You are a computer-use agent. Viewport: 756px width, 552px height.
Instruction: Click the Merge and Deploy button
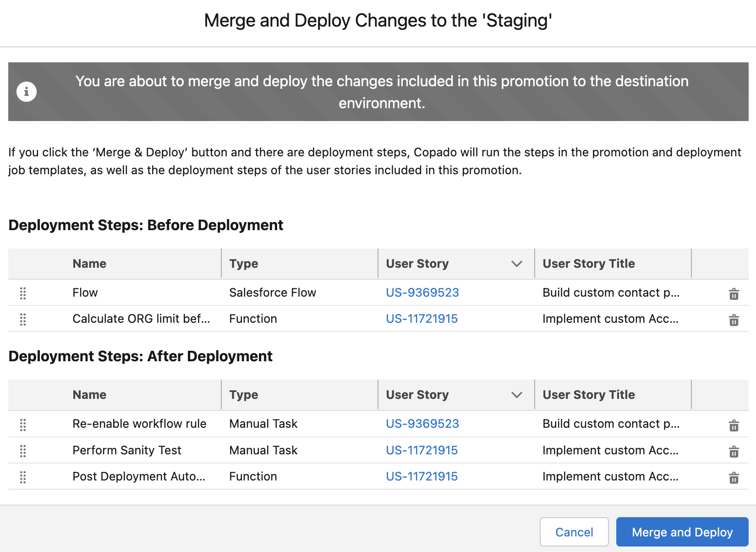(x=682, y=532)
